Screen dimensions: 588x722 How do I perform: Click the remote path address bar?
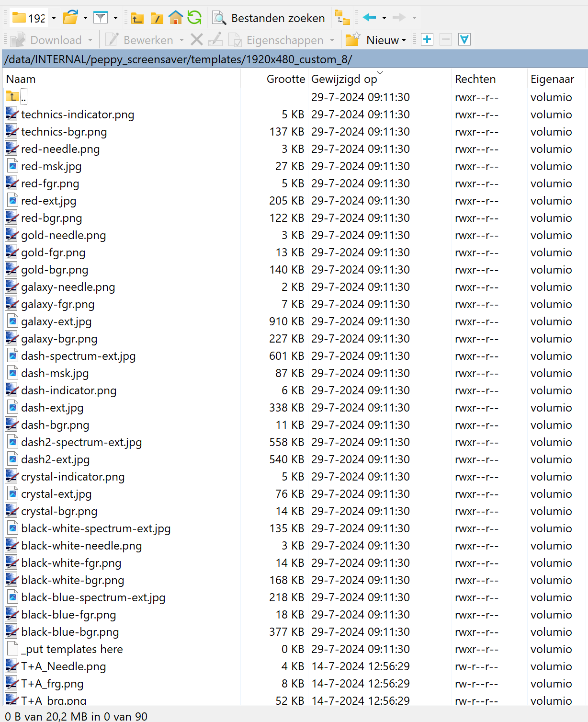(295, 59)
